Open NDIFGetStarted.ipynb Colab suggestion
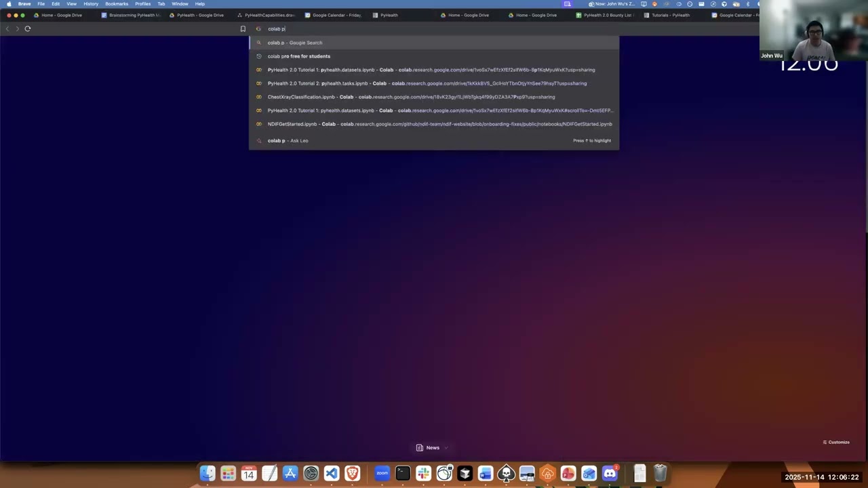Viewport: 868px width, 488px height. [434, 124]
